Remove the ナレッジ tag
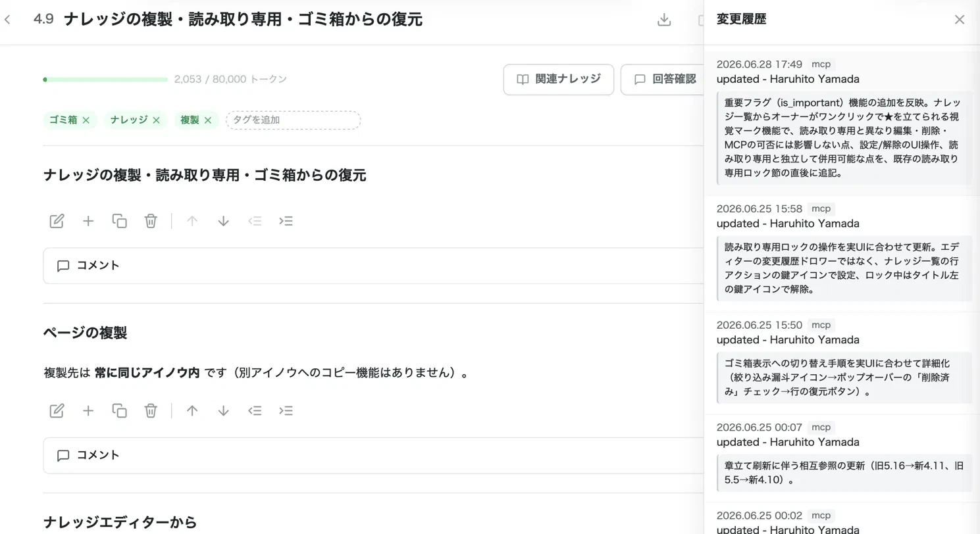 click(157, 120)
